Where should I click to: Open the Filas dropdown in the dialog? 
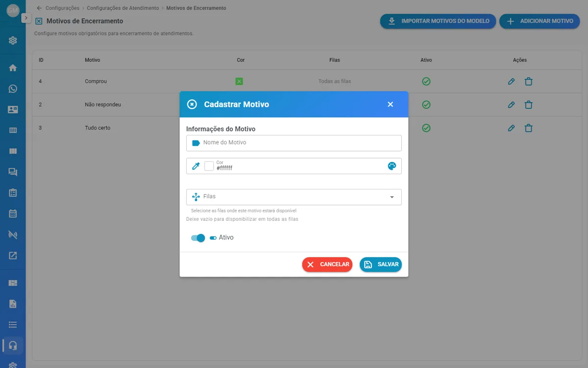coord(294,197)
